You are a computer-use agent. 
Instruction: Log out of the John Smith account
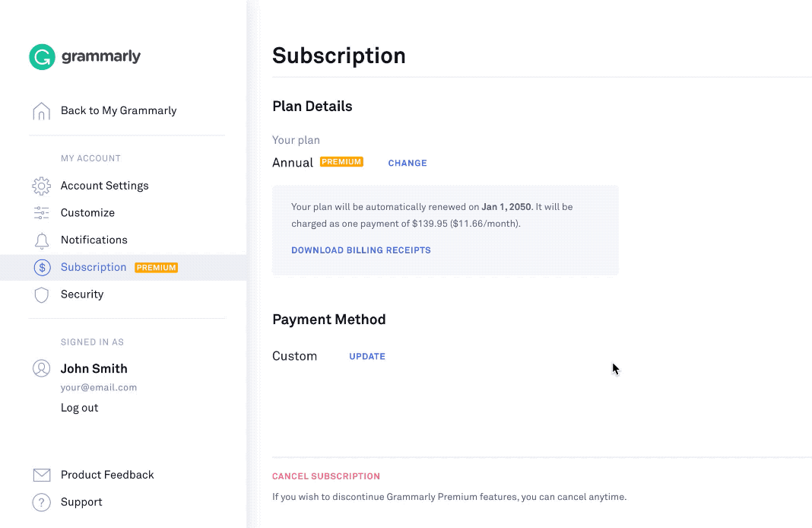tap(79, 408)
